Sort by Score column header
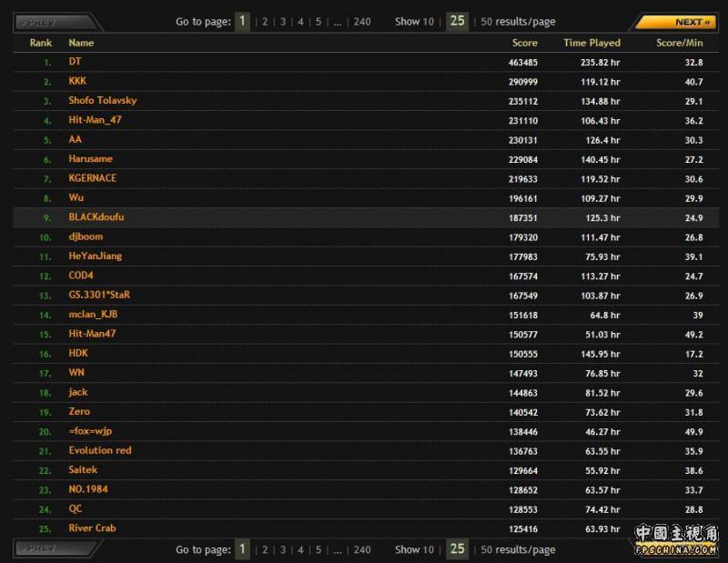The width and height of the screenshot is (728, 563). [x=525, y=43]
